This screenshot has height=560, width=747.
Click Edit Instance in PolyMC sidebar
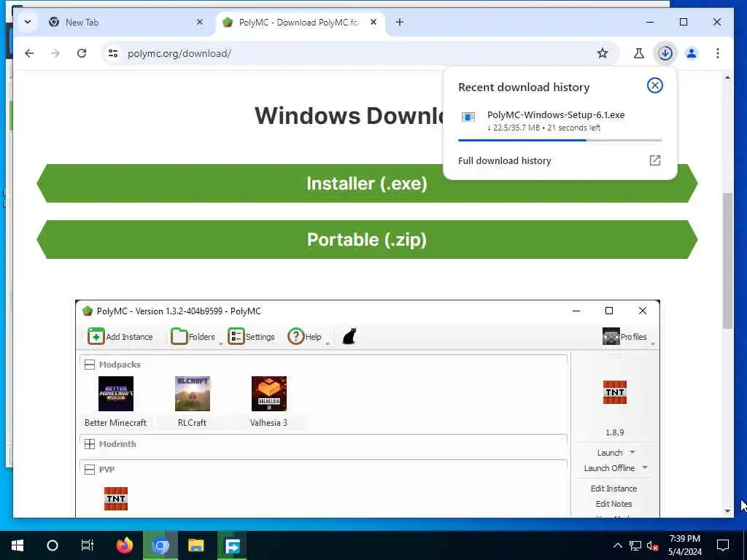coord(614,489)
